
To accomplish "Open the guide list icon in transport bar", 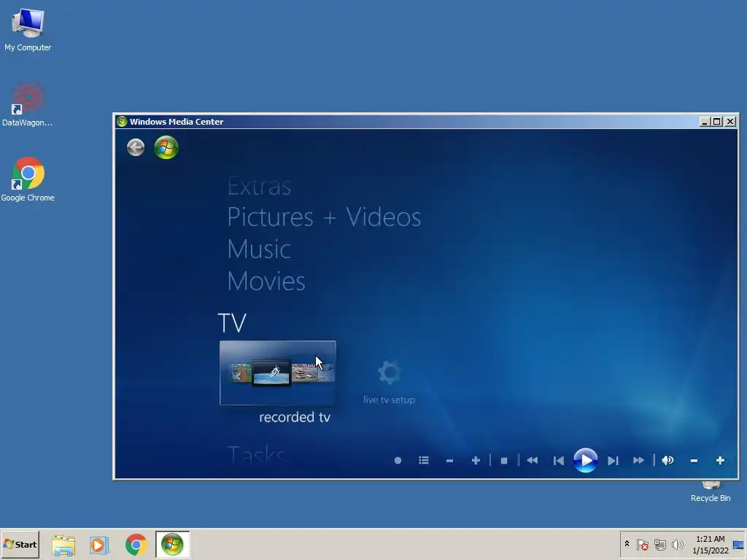I will (x=424, y=461).
